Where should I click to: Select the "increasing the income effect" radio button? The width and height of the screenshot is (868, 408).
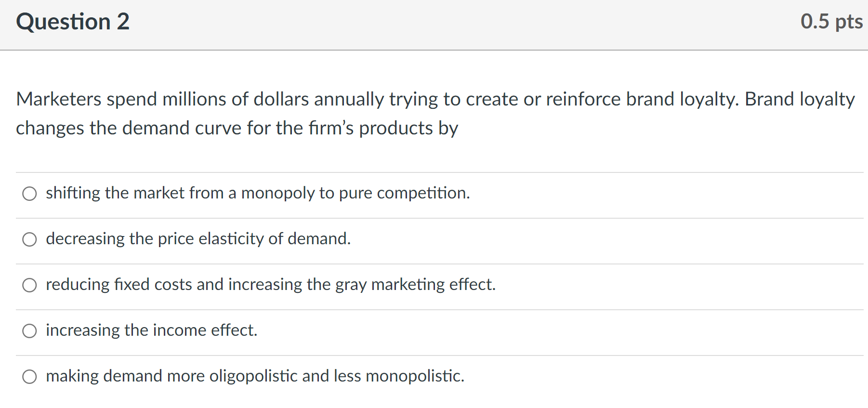[x=29, y=331]
